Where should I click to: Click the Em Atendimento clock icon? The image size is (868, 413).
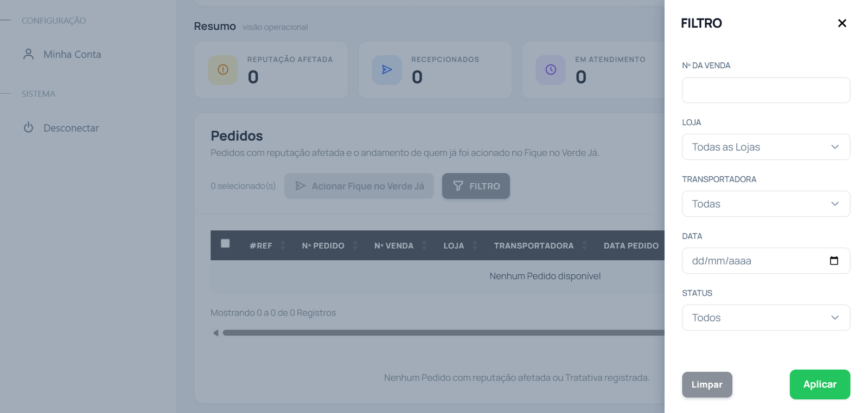coord(551,70)
